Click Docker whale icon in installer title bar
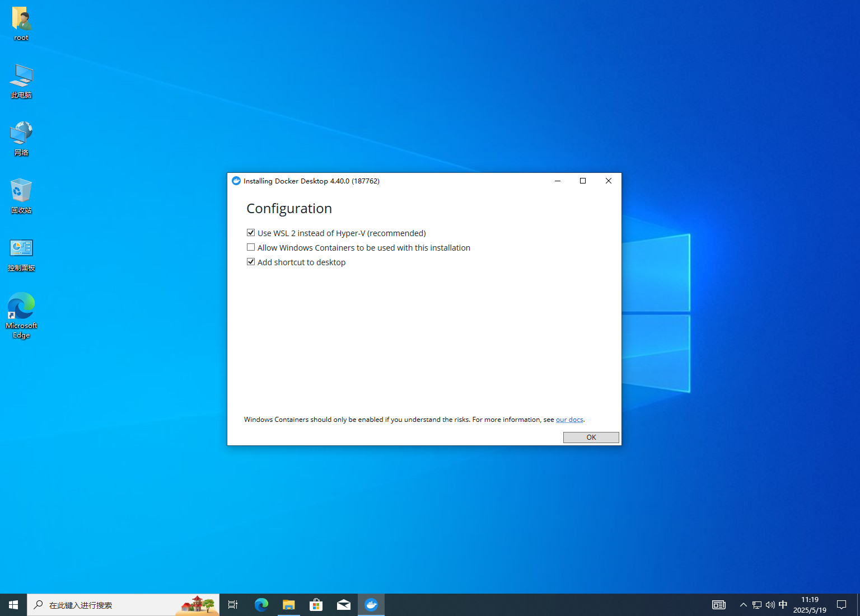This screenshot has height=616, width=860. [x=236, y=181]
